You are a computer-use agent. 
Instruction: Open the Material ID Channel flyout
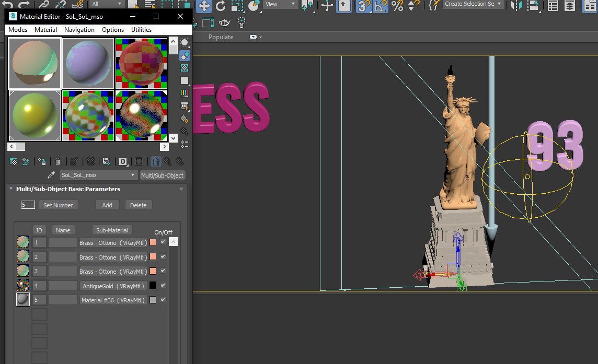[123, 161]
